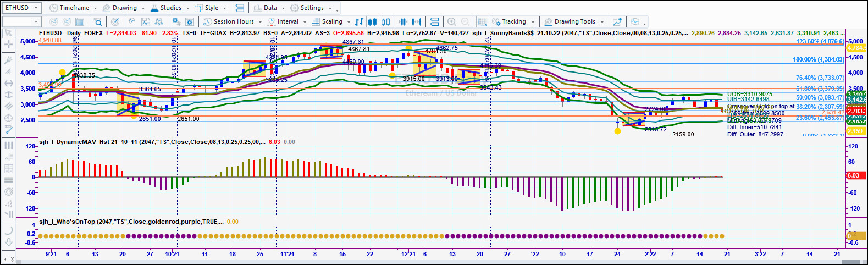Select the OHLC bar chart style
The height and width of the screenshot is (265, 868).
coord(359,21)
